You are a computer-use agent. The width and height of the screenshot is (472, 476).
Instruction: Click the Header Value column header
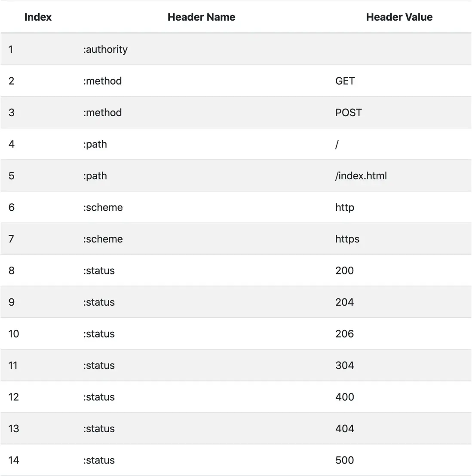(399, 17)
